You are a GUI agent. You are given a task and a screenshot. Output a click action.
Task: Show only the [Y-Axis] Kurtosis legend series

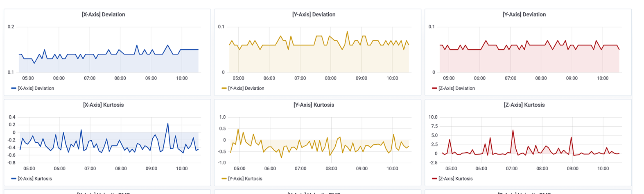[245, 179]
